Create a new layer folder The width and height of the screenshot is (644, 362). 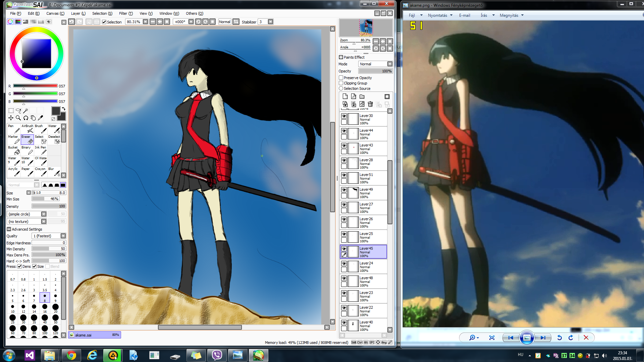(x=362, y=97)
